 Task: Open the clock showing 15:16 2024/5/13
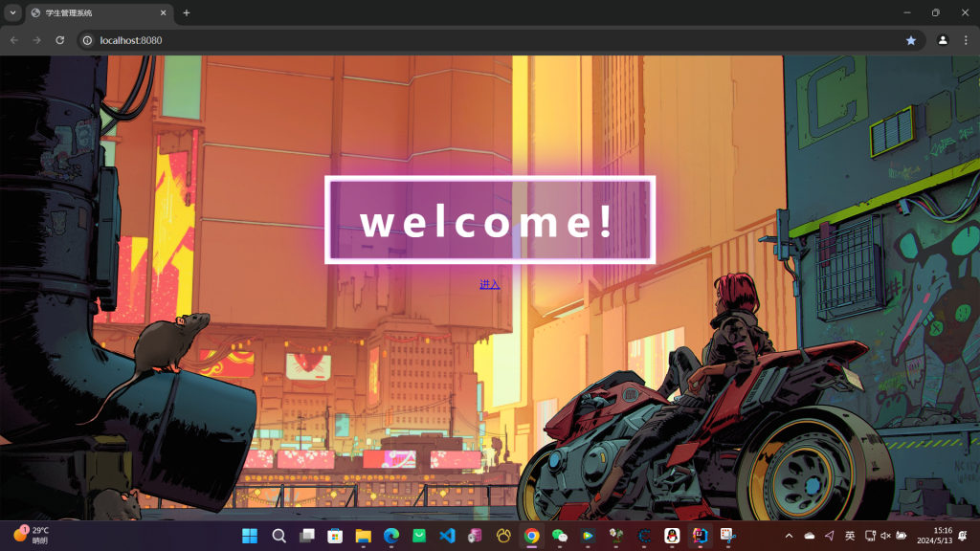click(934, 536)
